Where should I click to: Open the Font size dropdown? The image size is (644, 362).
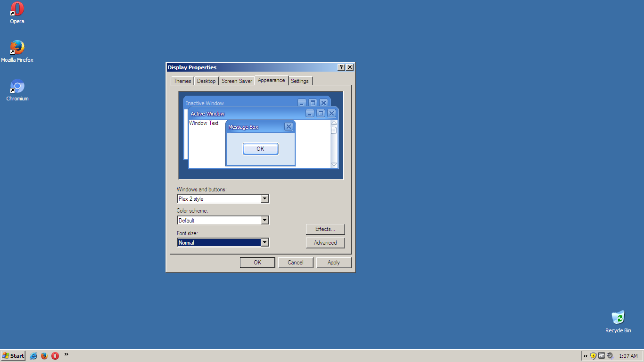(x=264, y=242)
